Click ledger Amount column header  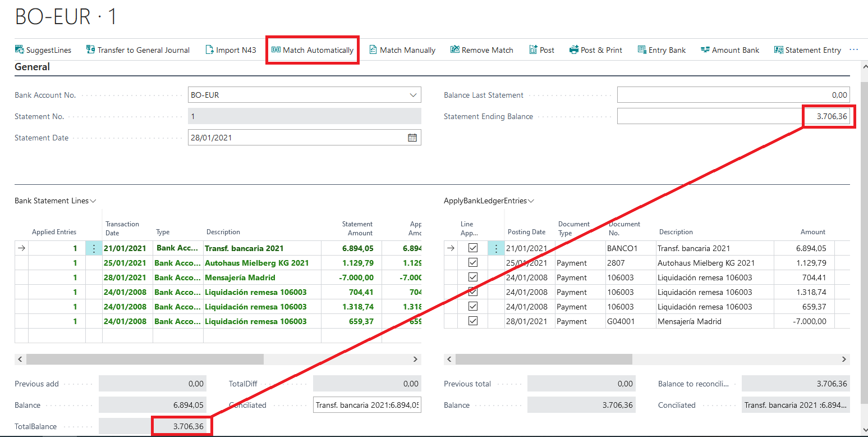tap(813, 232)
